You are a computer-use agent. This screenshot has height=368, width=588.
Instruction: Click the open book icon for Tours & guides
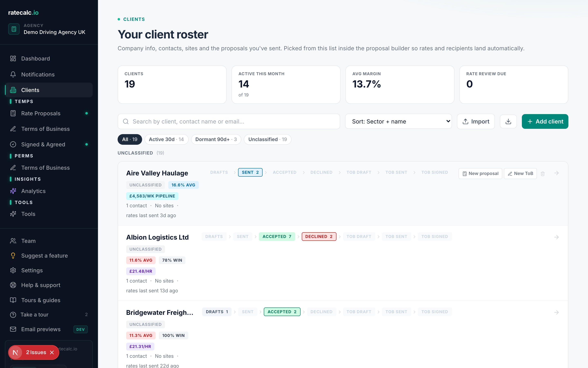point(13,300)
